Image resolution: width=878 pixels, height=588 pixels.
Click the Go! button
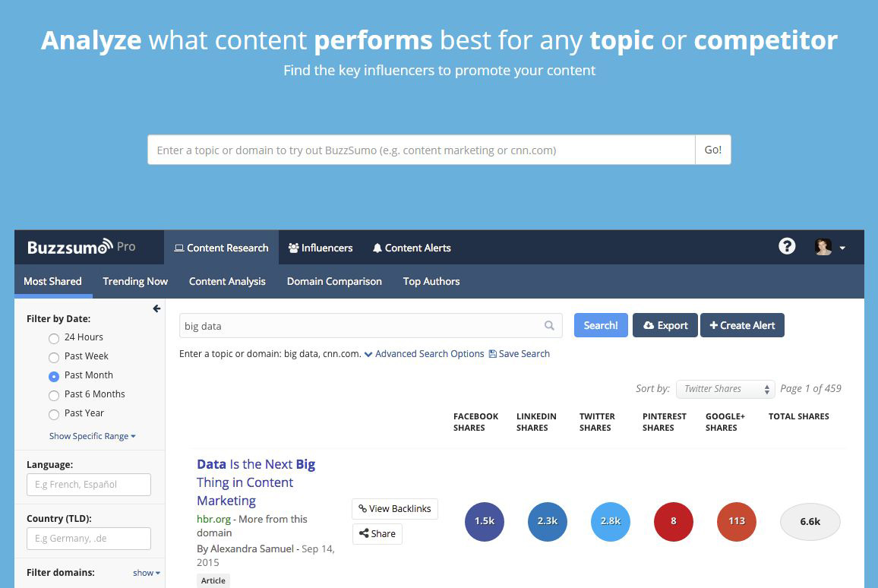pyautogui.click(x=713, y=150)
